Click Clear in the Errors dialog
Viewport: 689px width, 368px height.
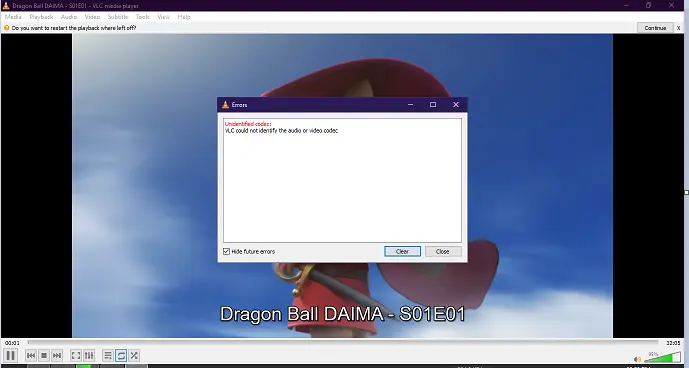403,251
